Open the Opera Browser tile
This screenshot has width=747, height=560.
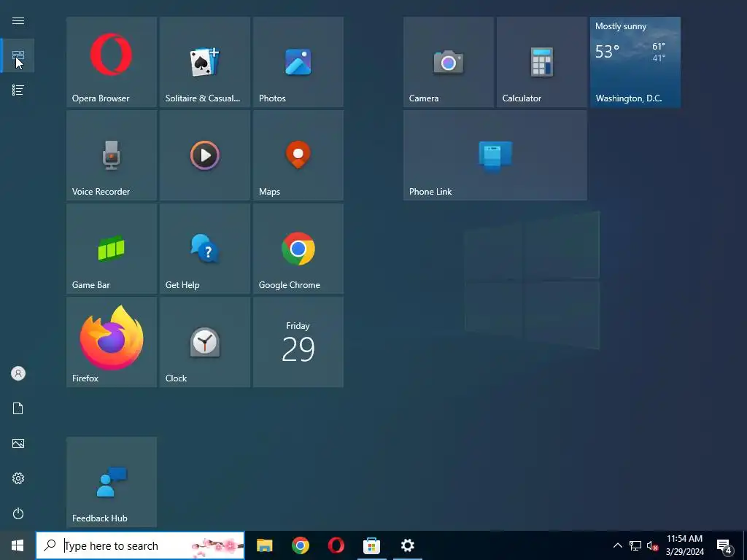point(112,62)
